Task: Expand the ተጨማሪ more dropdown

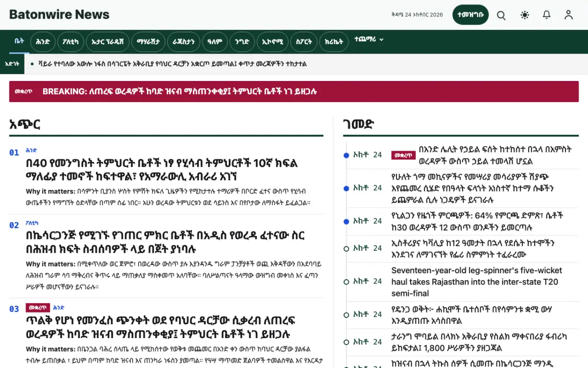Action: 368,40
